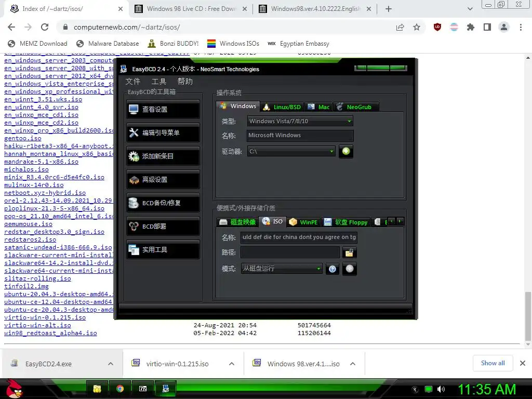Switch to the WinPE tab
This screenshot has height=399, width=532.
[303, 222]
